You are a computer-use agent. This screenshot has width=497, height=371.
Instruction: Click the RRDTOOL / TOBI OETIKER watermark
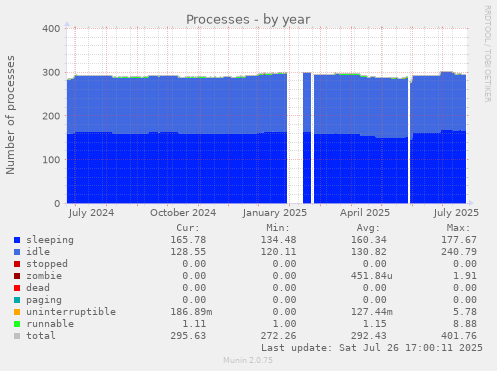[487, 54]
